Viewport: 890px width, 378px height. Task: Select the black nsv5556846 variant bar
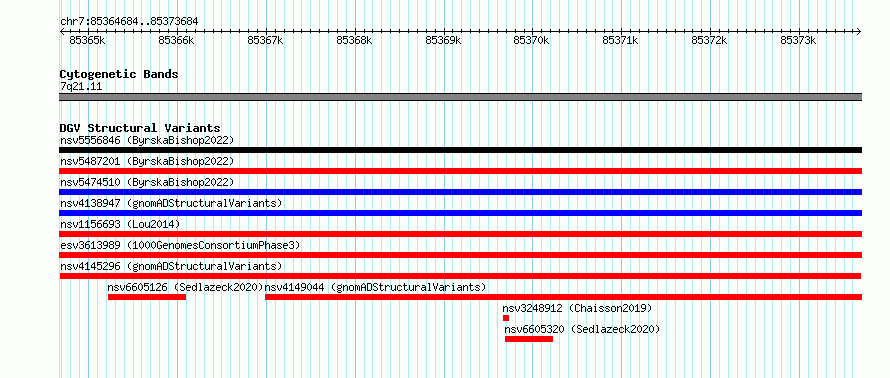coord(460,150)
